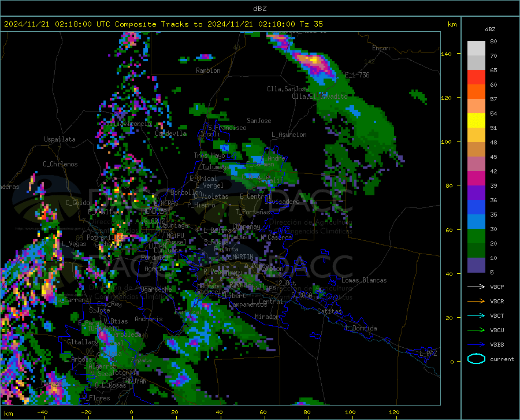Click legend value '45' on color scale
Image resolution: width=520 pixels, height=420 pixels.
[493, 157]
